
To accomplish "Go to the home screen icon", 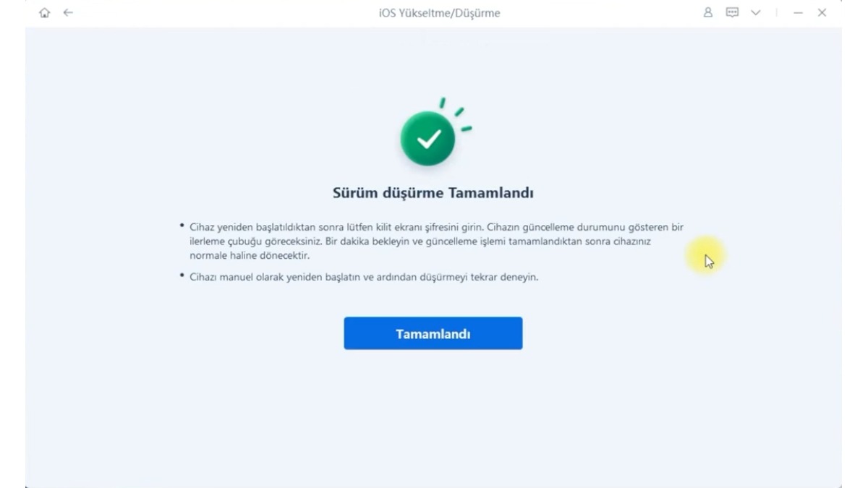I will coord(46,13).
